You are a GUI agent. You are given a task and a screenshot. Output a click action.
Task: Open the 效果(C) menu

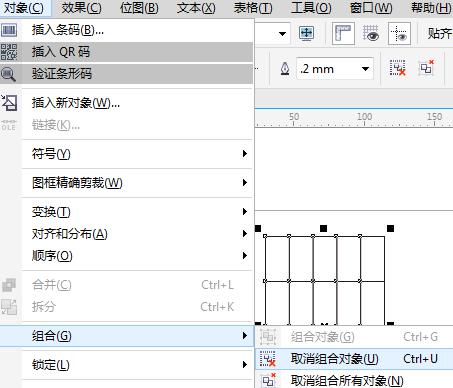click(x=82, y=8)
